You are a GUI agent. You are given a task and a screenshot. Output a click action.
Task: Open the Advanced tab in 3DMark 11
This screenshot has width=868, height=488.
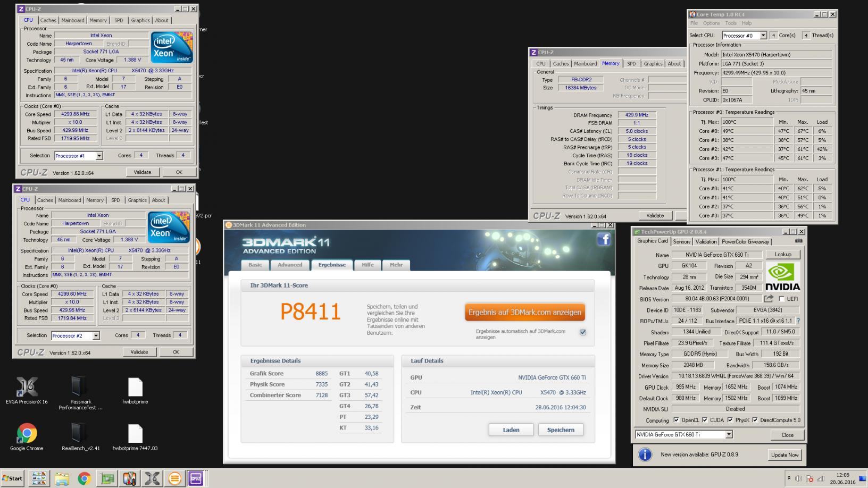[x=290, y=265]
